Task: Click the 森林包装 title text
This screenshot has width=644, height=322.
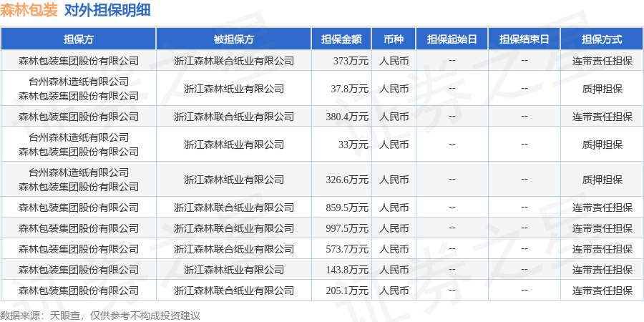Action: coord(29,10)
